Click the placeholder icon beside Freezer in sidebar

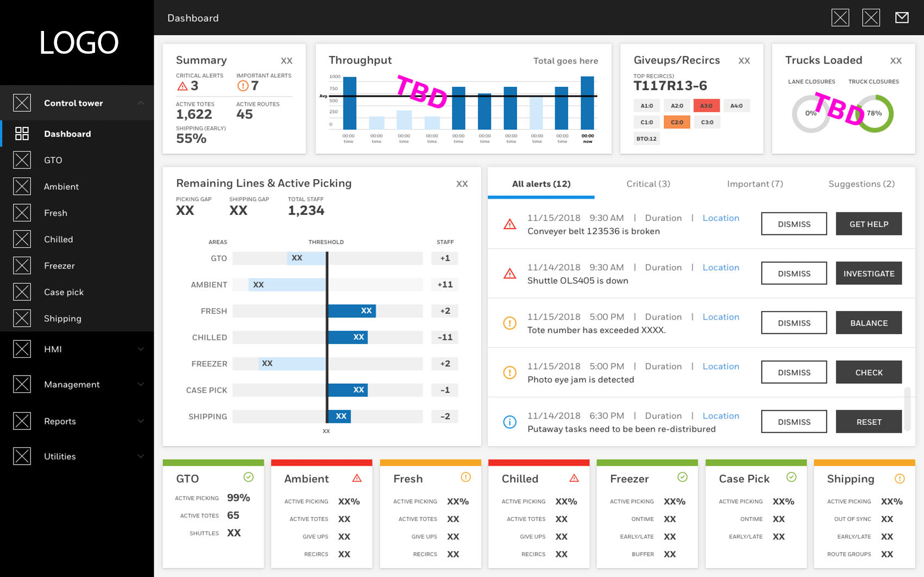(22, 265)
